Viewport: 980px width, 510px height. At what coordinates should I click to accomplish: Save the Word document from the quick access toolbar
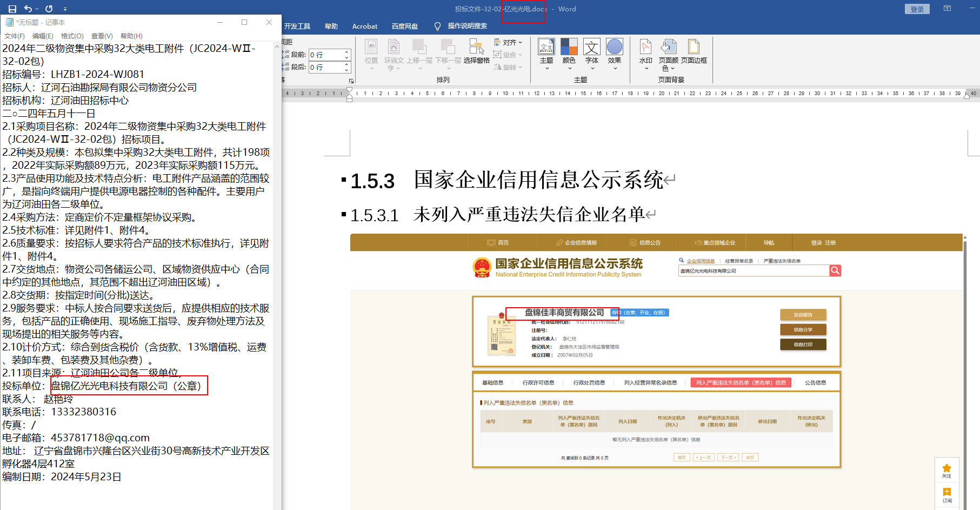(12, 9)
